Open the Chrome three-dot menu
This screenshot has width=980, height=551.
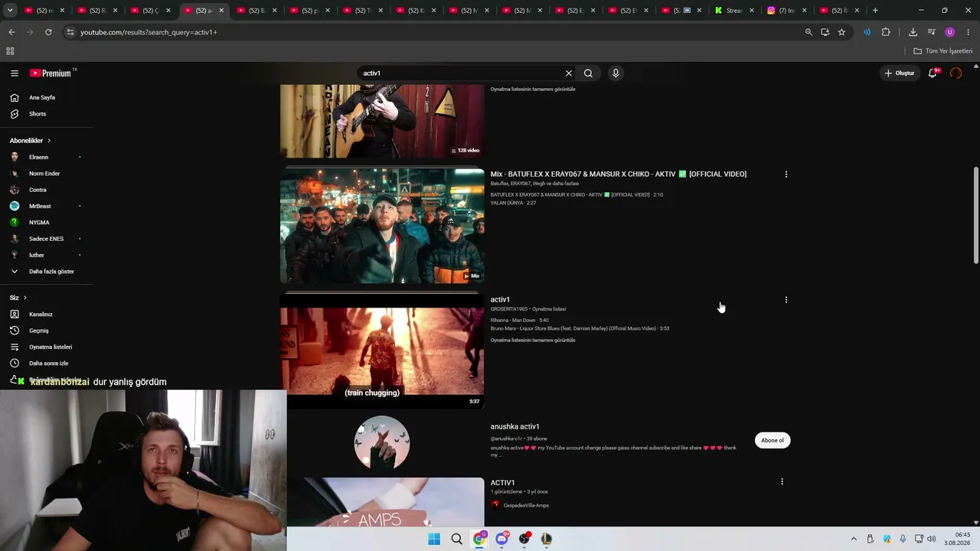[x=969, y=32]
